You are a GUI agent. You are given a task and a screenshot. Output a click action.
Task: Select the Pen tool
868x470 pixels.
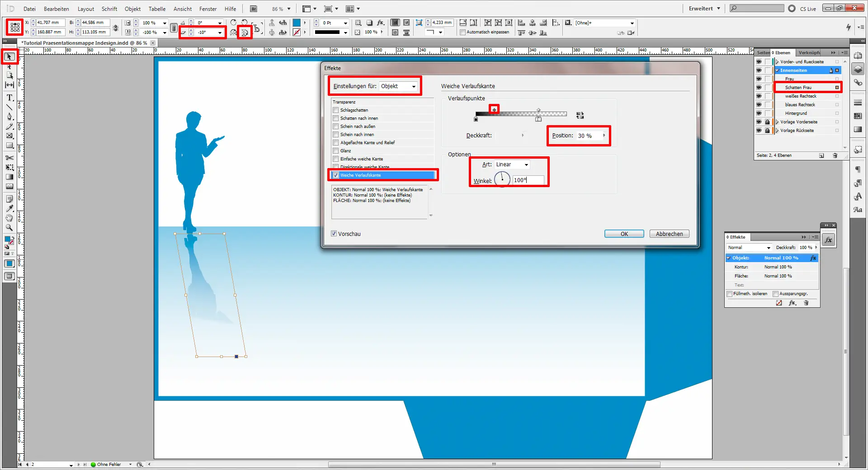[9, 116]
